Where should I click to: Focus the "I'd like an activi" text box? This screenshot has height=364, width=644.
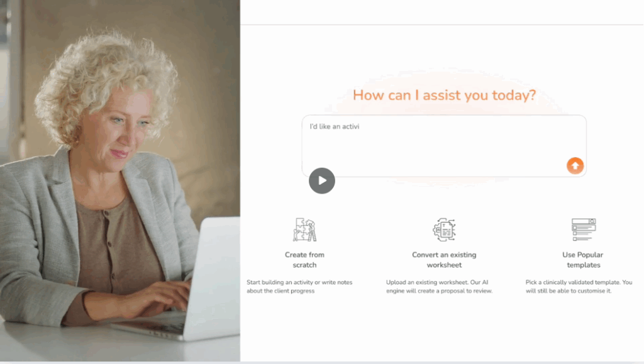[x=444, y=146]
